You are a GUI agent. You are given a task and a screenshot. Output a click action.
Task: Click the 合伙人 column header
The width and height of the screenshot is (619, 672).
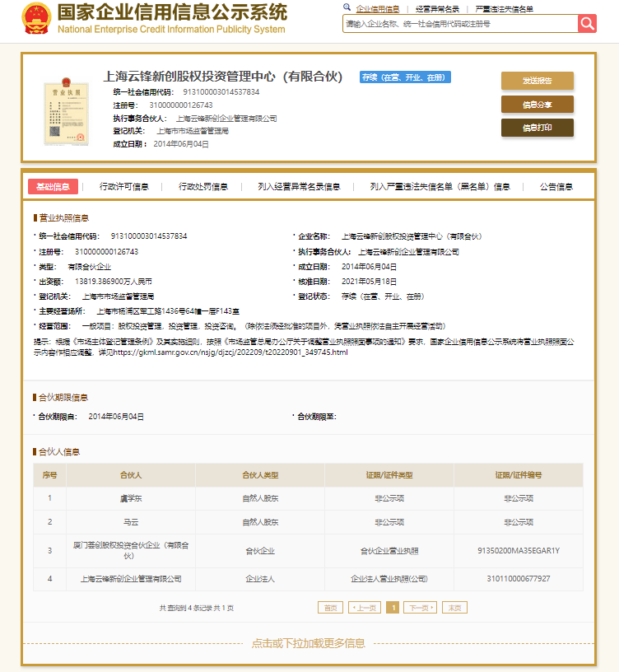pyautogui.click(x=131, y=475)
